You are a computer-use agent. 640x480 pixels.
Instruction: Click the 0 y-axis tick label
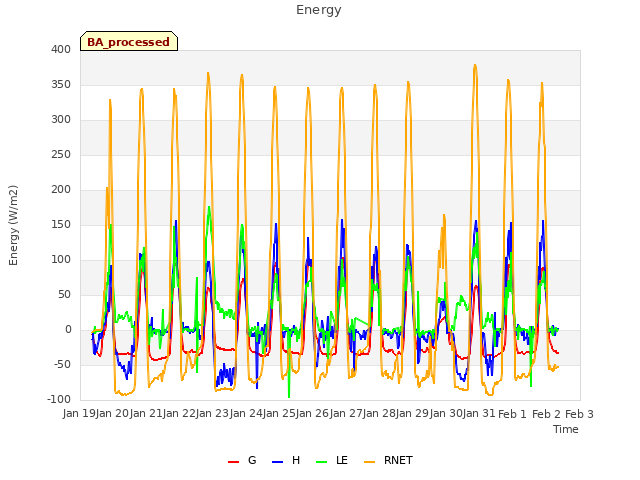click(x=68, y=330)
